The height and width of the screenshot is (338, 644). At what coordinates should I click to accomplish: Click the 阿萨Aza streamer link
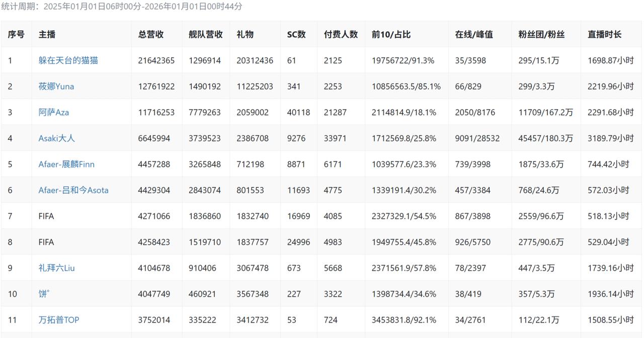[53, 112]
